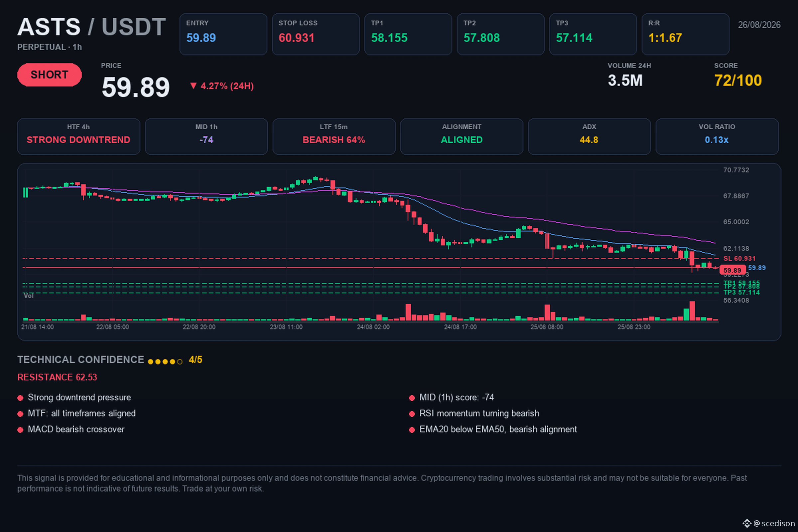Select the 4/5 confidence rating

[x=196, y=360]
